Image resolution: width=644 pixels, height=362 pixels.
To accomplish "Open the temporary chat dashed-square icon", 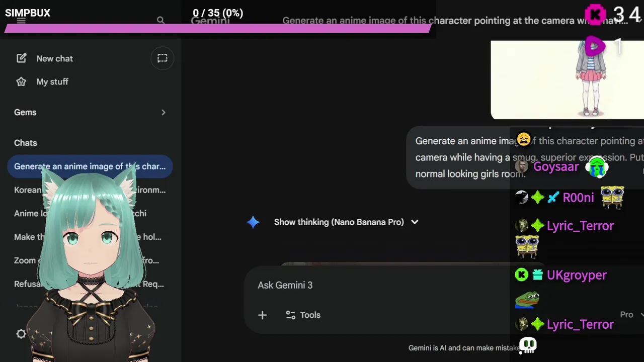I will coord(162,58).
